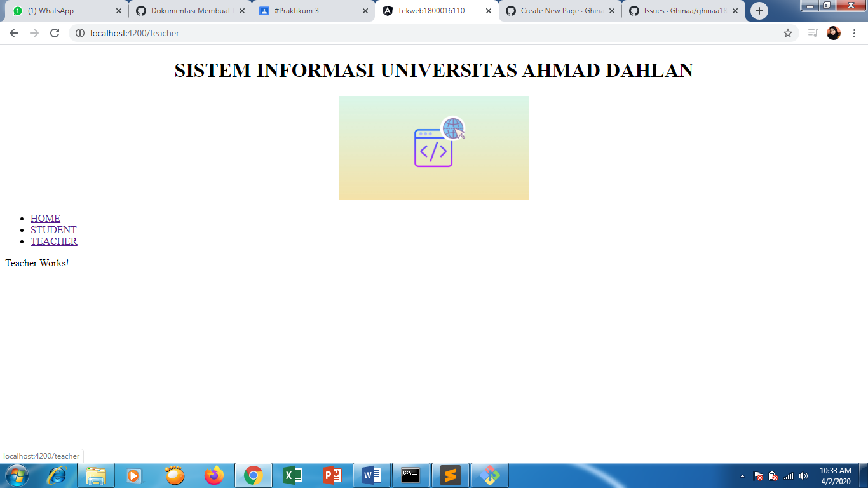868x488 pixels.
Task: Open Sublime Text from the taskbar
Action: [451, 475]
